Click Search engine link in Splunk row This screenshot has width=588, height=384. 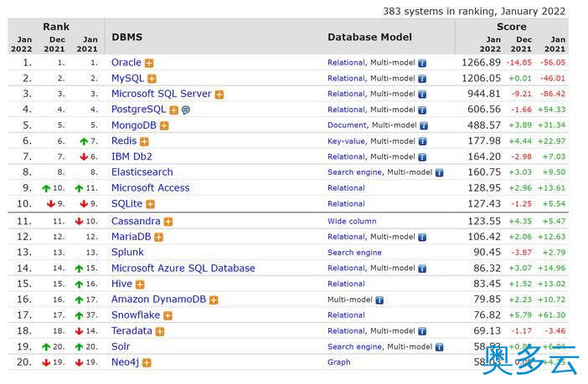pos(354,253)
